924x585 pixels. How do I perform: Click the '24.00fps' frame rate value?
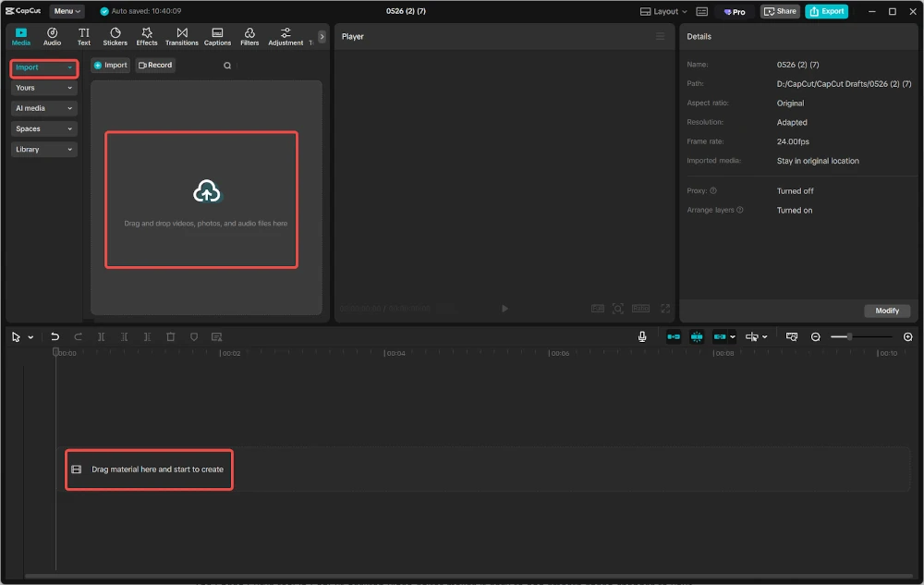click(793, 141)
